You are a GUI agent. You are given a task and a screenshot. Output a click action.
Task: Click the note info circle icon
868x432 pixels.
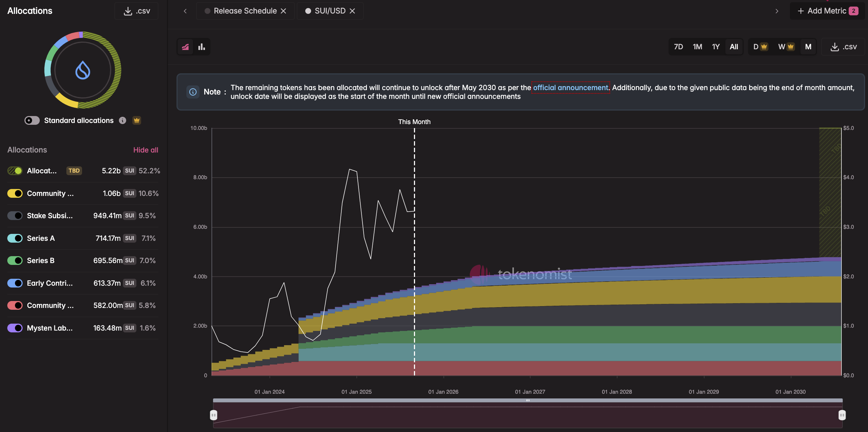(193, 92)
